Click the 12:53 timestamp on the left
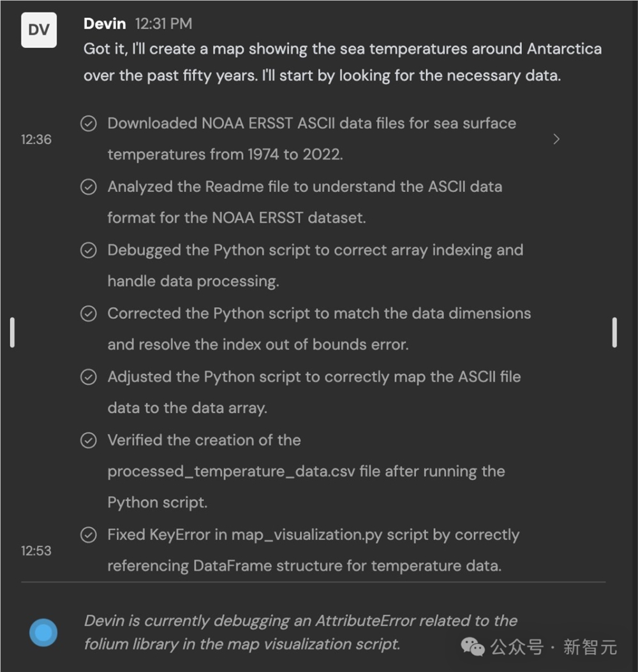This screenshot has height=672, width=638. click(x=36, y=551)
